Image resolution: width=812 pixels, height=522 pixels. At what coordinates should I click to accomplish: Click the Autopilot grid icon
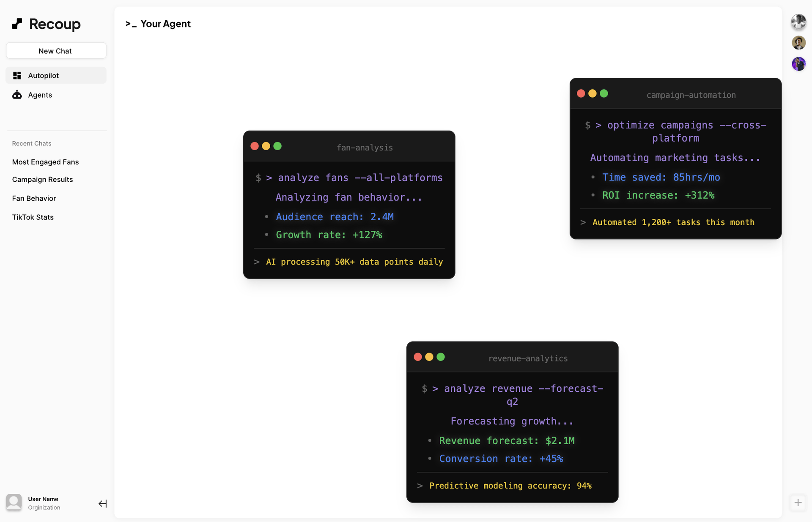pyautogui.click(x=17, y=75)
